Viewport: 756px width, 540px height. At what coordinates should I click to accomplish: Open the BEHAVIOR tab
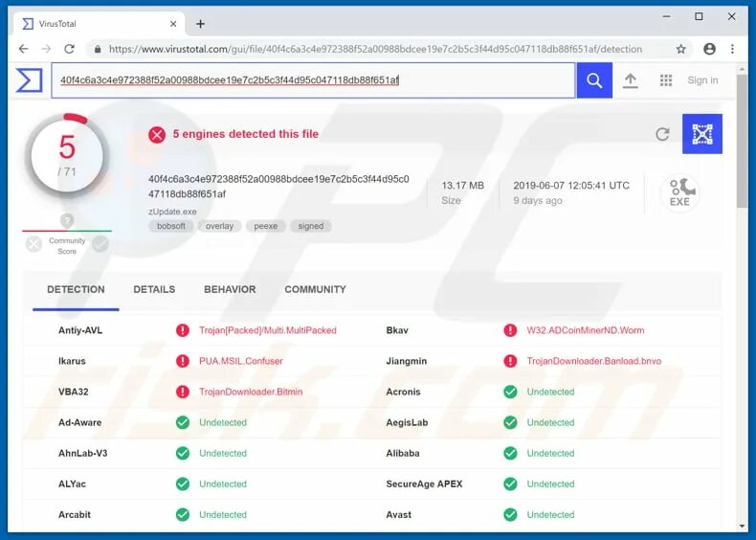230,289
